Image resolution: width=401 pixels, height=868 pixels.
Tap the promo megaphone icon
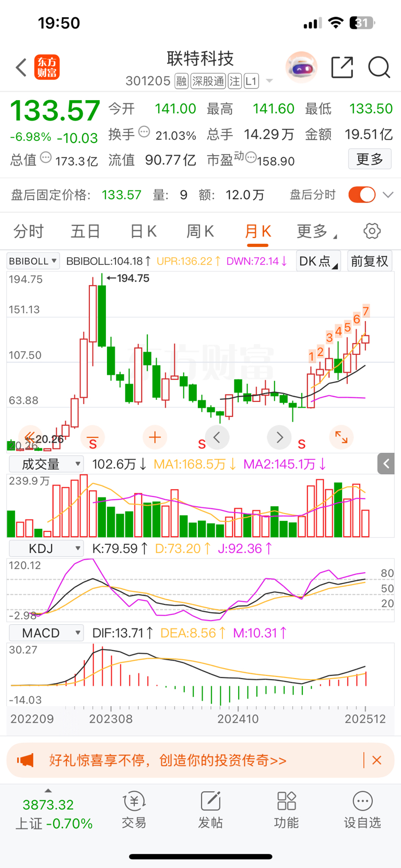26,760
